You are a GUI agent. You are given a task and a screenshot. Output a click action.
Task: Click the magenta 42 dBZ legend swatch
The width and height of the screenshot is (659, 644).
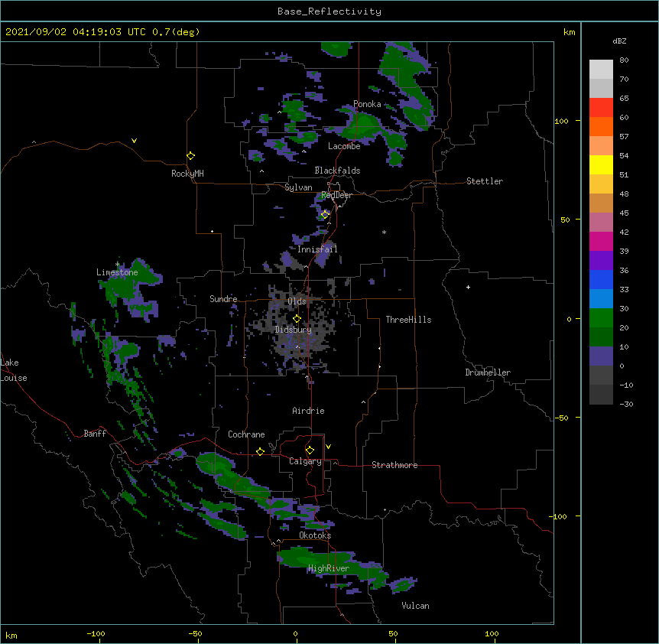pyautogui.click(x=601, y=242)
